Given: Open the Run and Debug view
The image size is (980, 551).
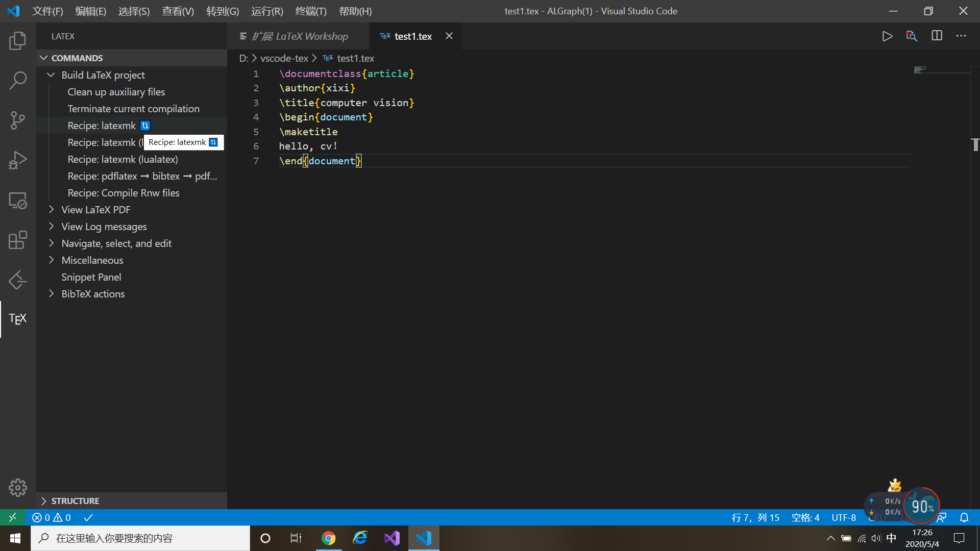Looking at the screenshot, I should (17, 160).
